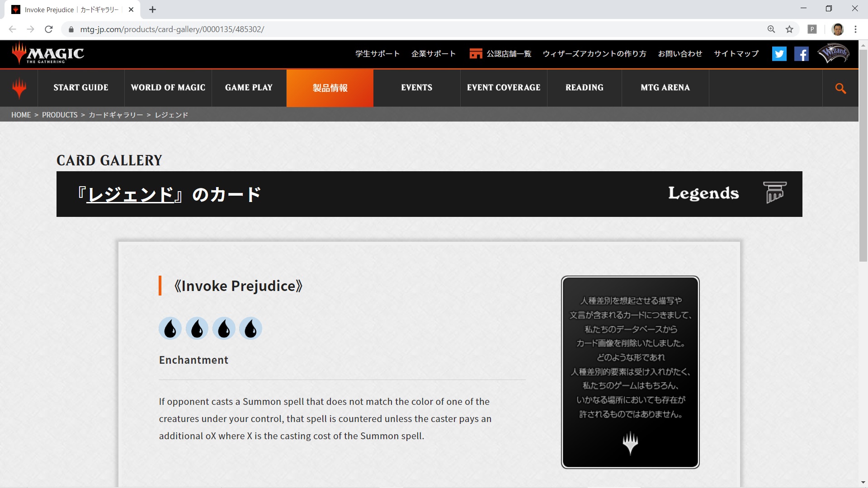Open the START GUIDE menu
Viewport: 868px width, 488px height.
tap(81, 88)
